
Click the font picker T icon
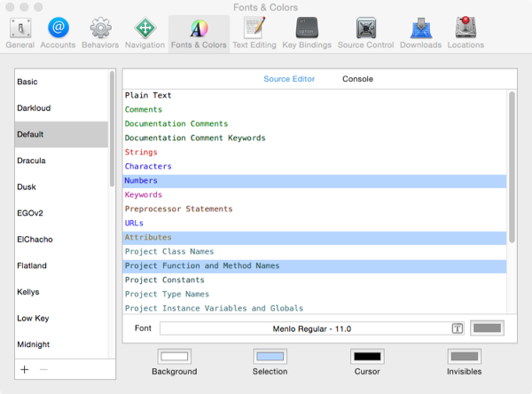[458, 328]
